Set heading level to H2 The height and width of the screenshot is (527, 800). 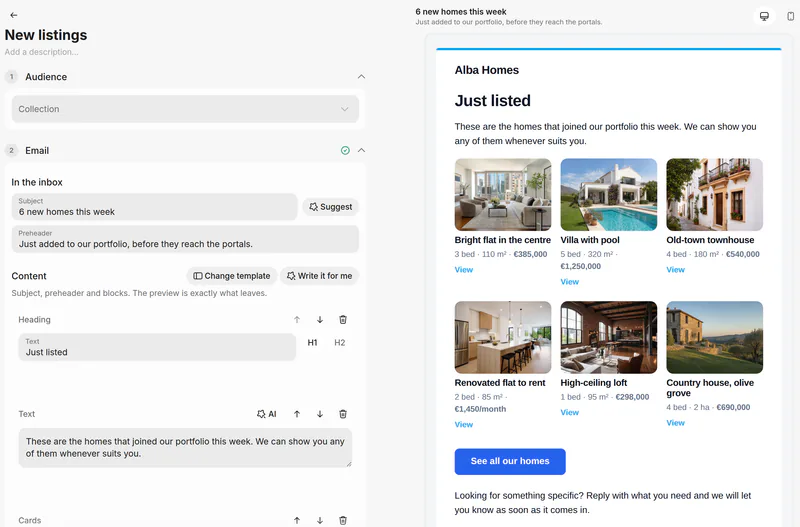pos(340,343)
